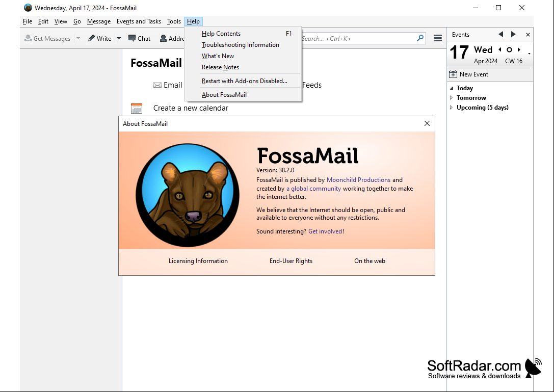554x392 pixels.
Task: Select About FossaMail menu entry
Action: click(243, 95)
